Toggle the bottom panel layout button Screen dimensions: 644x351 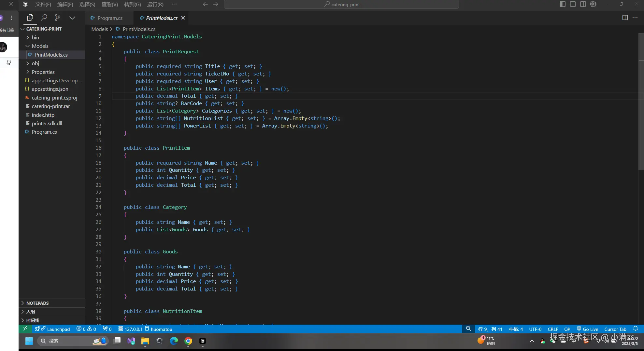573,4
